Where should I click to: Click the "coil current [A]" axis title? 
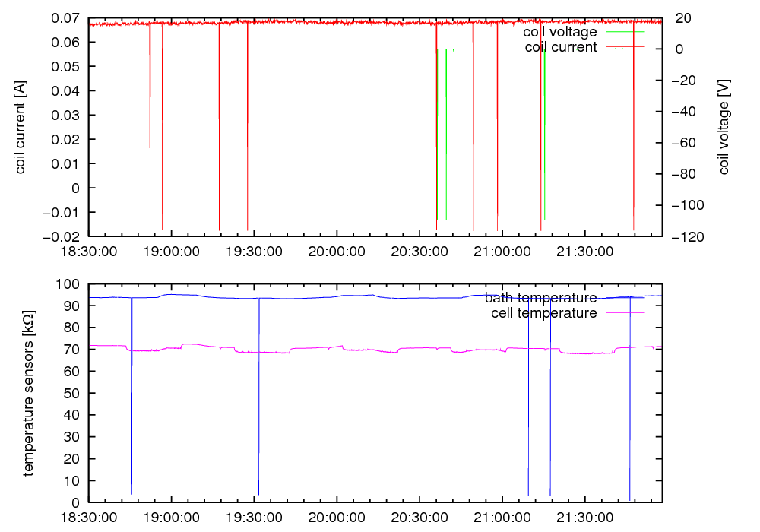click(x=21, y=126)
